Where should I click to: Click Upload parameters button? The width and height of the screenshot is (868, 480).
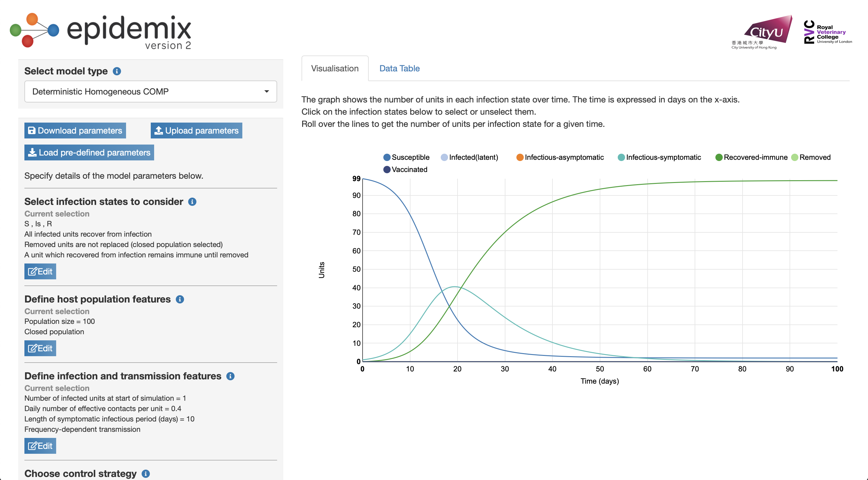coord(196,131)
